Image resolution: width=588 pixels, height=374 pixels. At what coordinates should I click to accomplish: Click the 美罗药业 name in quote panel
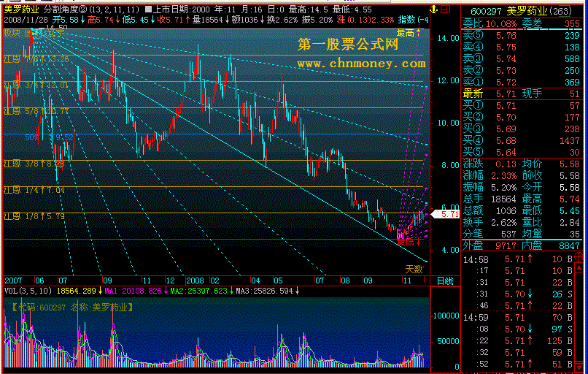(x=527, y=11)
